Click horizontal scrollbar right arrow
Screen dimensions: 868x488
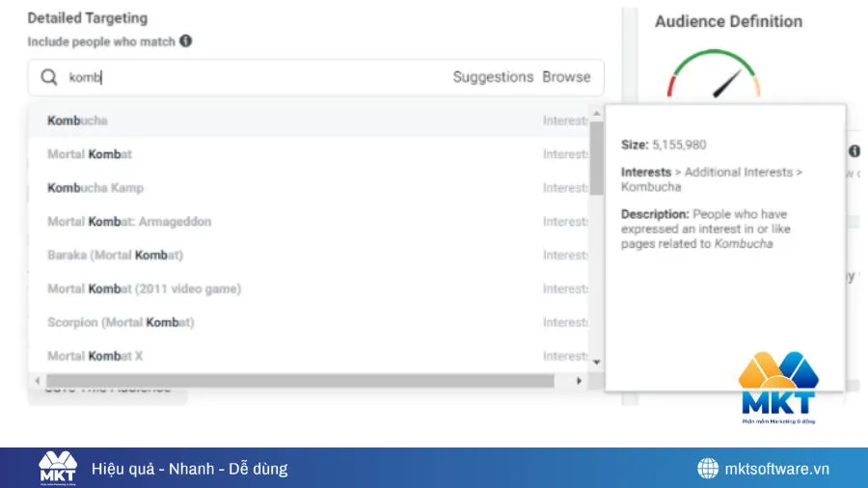(x=580, y=381)
